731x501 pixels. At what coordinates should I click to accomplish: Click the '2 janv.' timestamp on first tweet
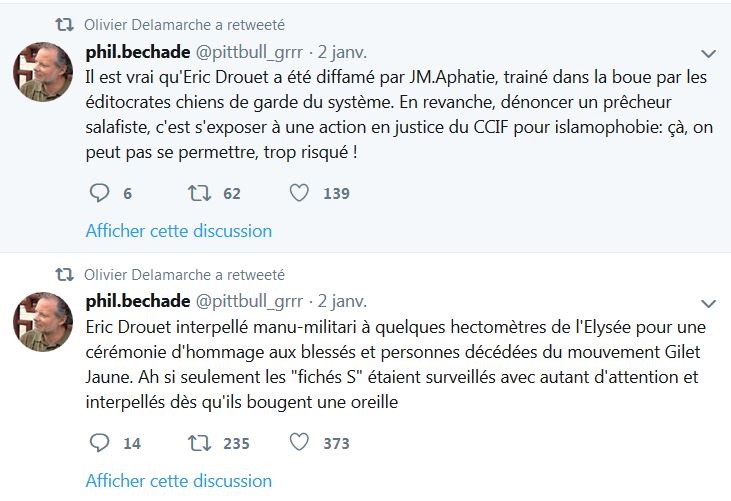(342, 51)
